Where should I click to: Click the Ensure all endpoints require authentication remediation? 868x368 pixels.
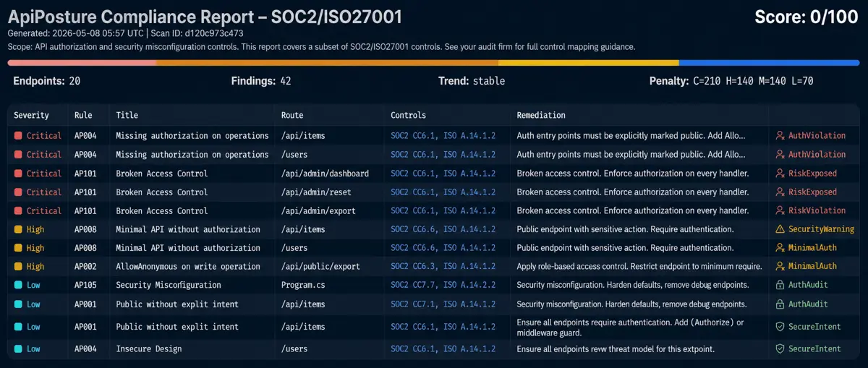pyautogui.click(x=630, y=328)
